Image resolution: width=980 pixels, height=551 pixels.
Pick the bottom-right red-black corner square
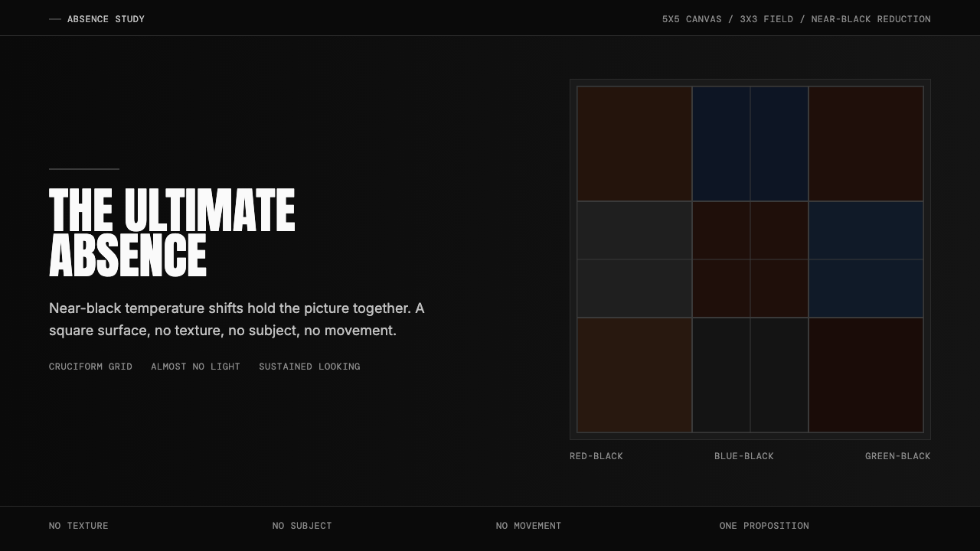pyautogui.click(x=866, y=375)
